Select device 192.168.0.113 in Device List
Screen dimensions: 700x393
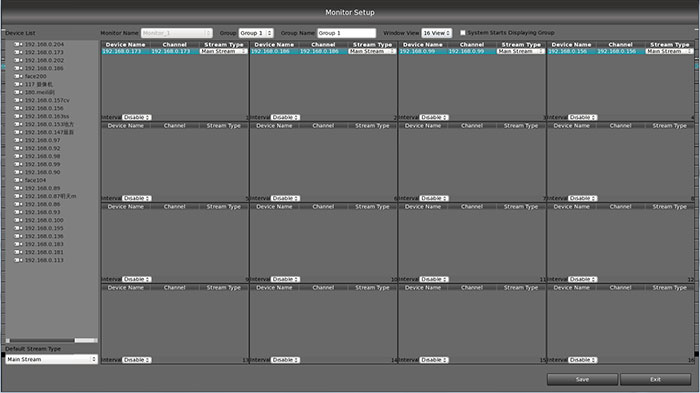[x=44, y=260]
